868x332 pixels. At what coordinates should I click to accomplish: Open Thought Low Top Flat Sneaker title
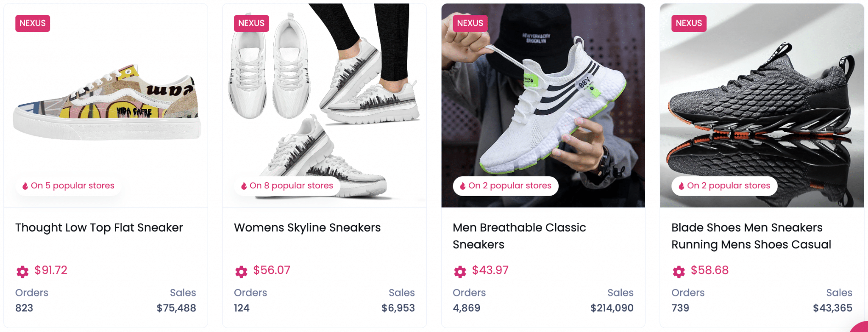pyautogui.click(x=99, y=228)
